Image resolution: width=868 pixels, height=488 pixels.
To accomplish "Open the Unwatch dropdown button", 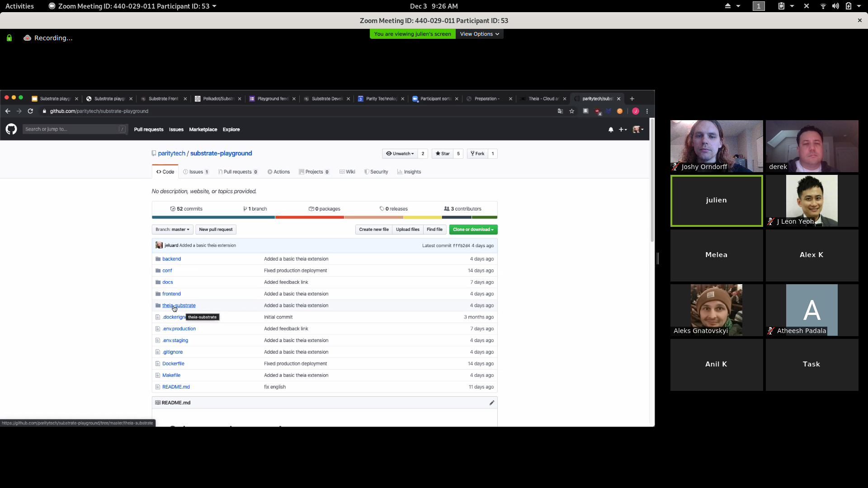I will tap(400, 154).
